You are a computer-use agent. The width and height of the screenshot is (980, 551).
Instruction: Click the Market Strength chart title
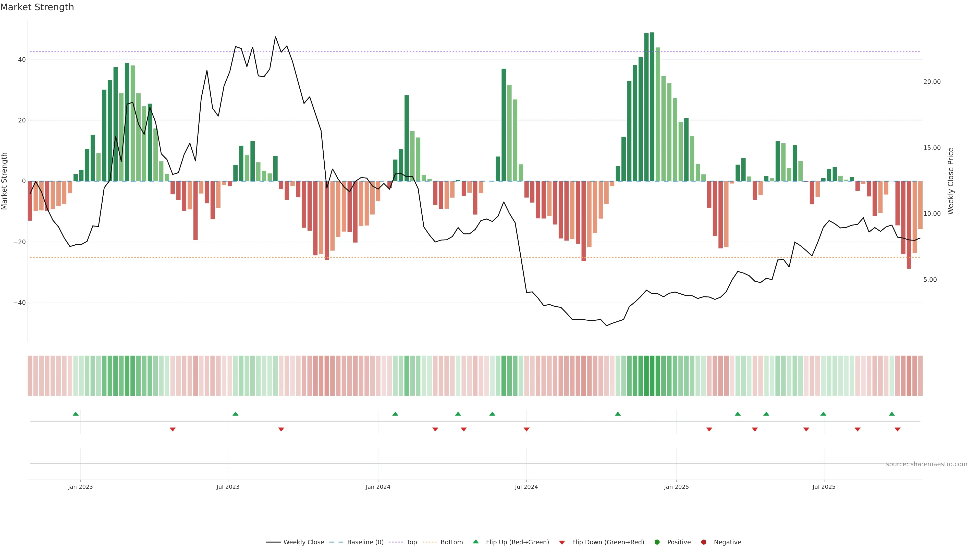tap(37, 7)
